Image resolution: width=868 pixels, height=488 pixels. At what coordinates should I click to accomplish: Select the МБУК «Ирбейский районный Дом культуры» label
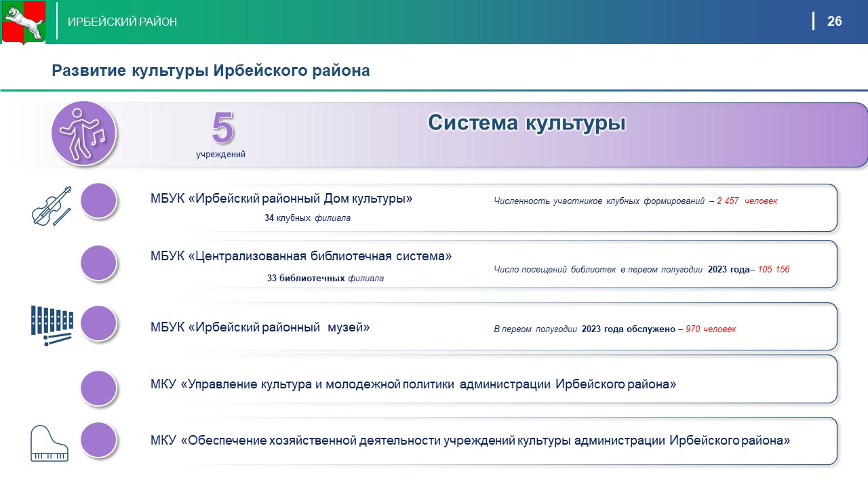(281, 199)
